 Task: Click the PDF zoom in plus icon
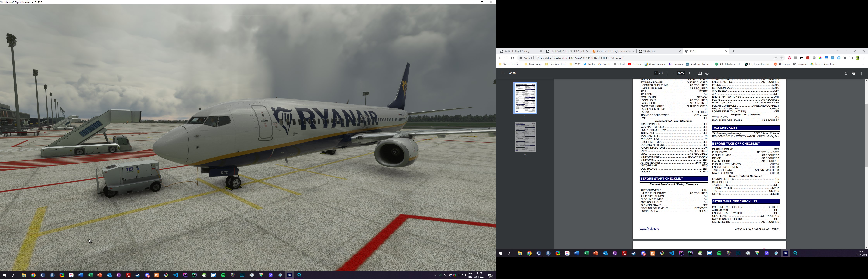689,73
